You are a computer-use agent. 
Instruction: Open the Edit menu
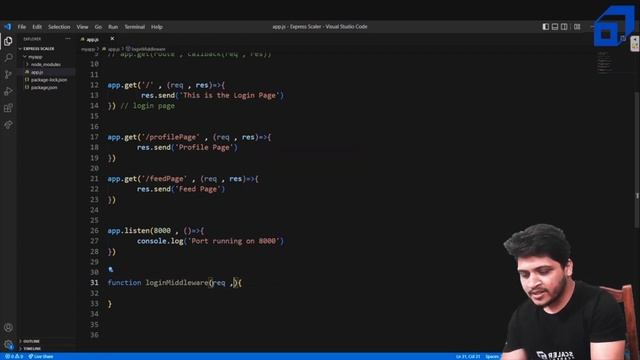(37, 27)
